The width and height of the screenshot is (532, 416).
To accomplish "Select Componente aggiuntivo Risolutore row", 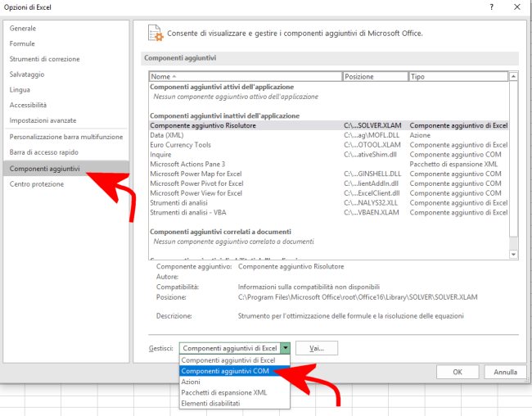I will (329, 125).
